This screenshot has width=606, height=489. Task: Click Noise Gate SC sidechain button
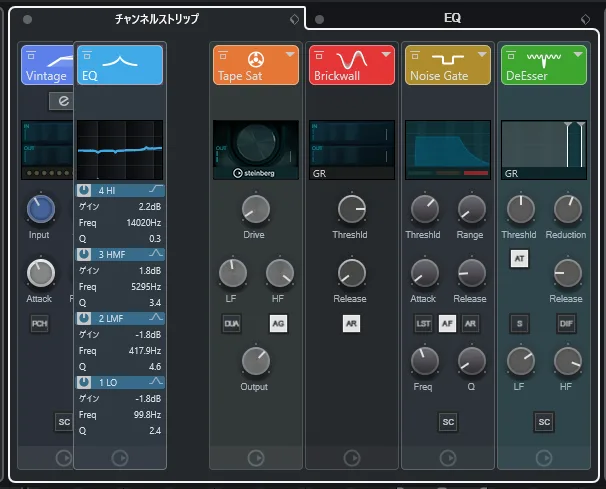pyautogui.click(x=448, y=422)
